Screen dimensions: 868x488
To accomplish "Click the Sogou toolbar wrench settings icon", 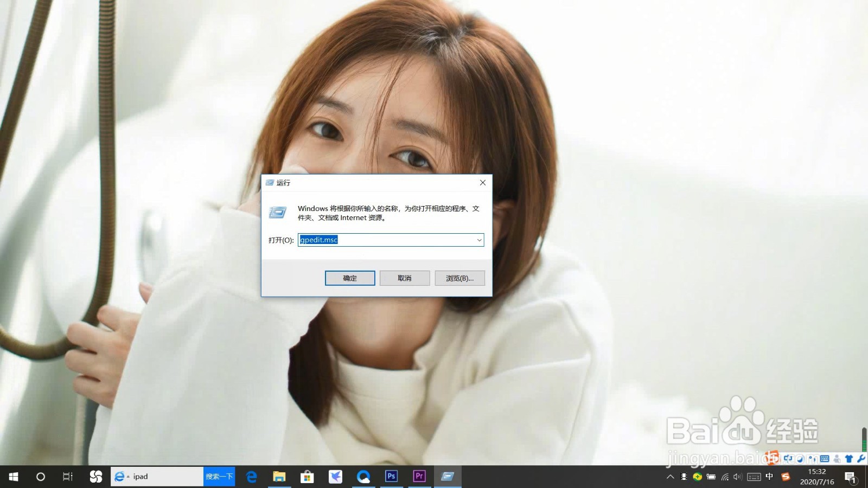I will point(861,458).
